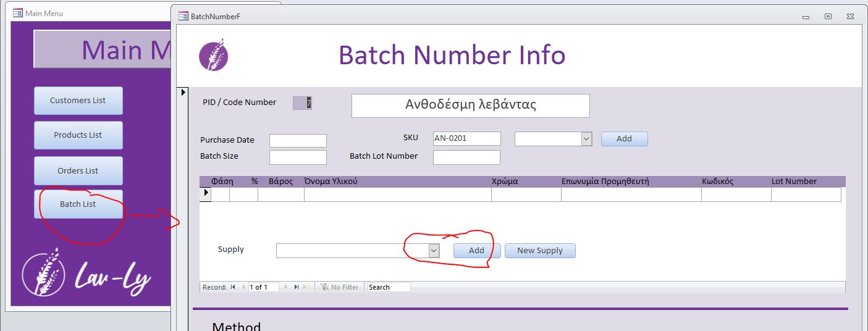This screenshot has width=868, height=331.
Task: Click the Batch Number Info heading
Action: [452, 55]
